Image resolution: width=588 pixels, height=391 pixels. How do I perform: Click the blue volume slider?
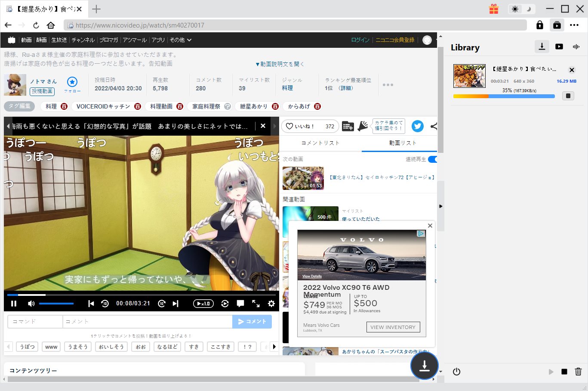point(56,304)
